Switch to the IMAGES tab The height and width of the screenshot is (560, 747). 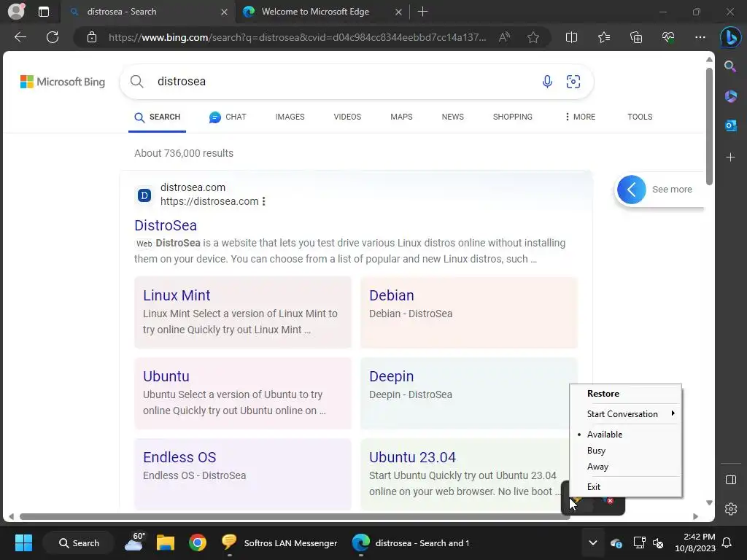[290, 117]
